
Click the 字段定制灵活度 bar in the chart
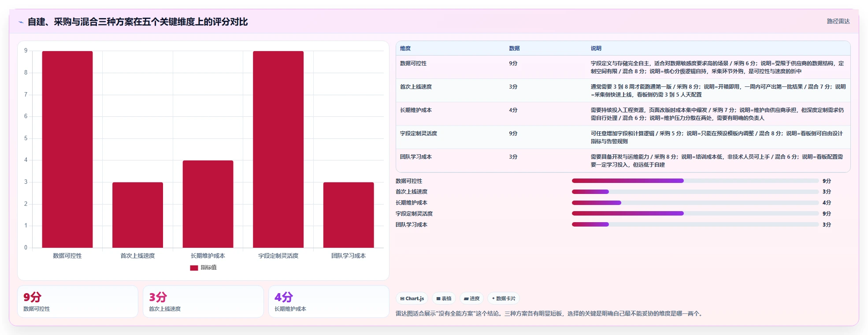[278, 149]
